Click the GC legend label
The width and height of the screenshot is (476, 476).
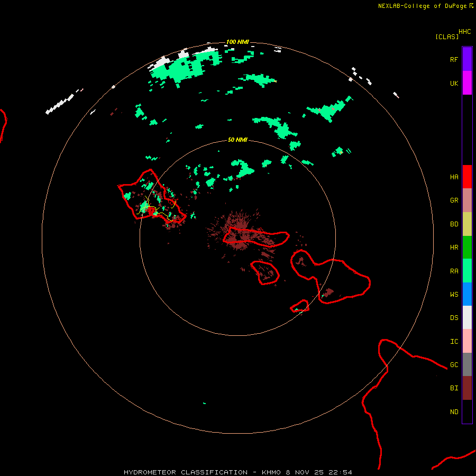click(454, 365)
